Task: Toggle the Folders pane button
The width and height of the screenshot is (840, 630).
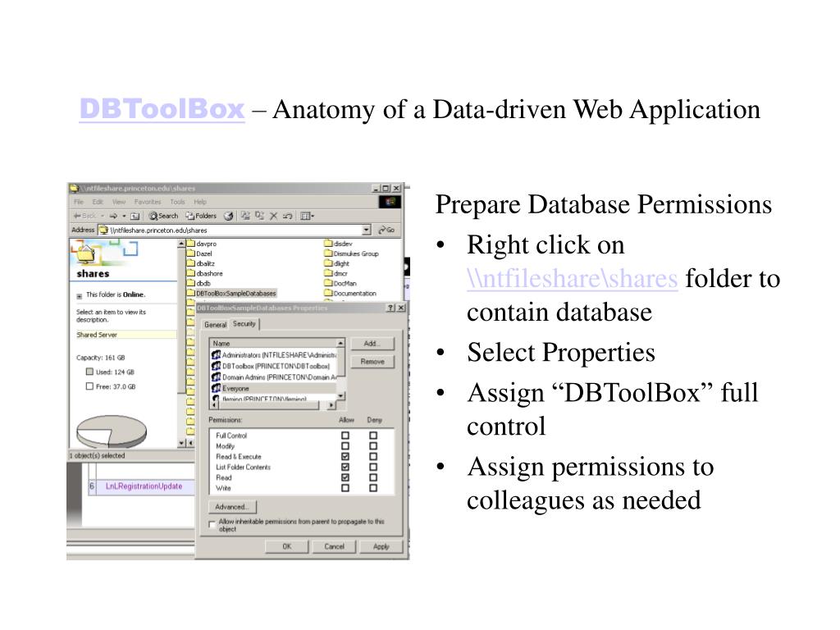Action: click(x=201, y=216)
